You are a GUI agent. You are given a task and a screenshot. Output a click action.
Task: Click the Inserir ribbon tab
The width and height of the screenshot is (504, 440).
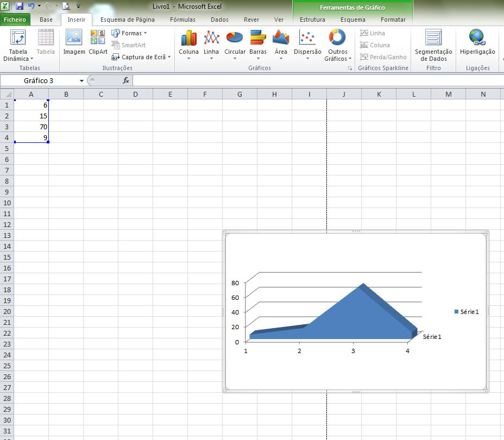tap(77, 20)
